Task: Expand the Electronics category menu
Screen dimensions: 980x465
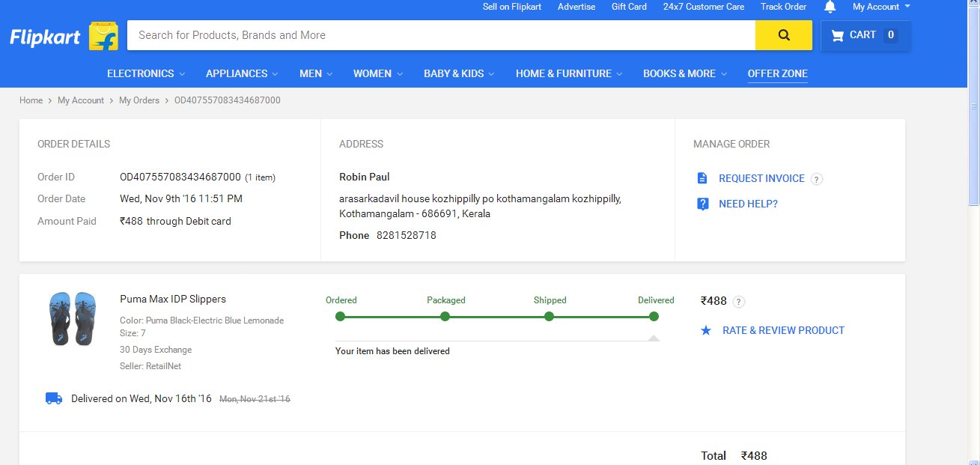Action: pyautogui.click(x=146, y=73)
